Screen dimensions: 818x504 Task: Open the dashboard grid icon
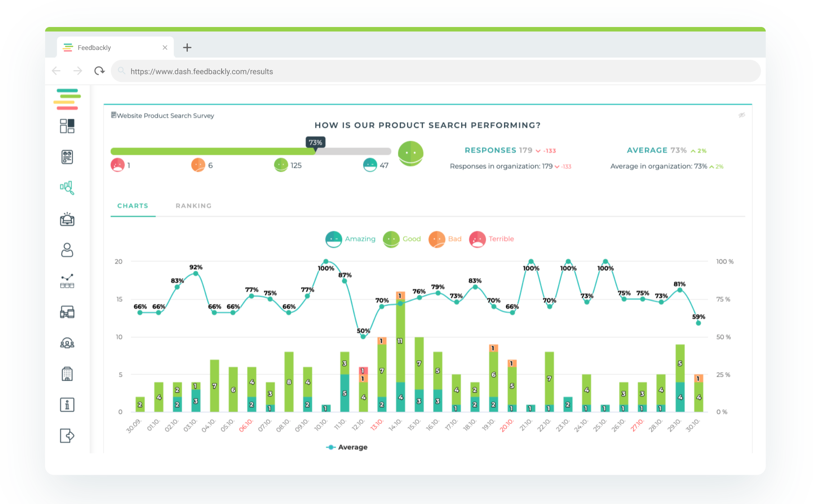click(x=67, y=126)
